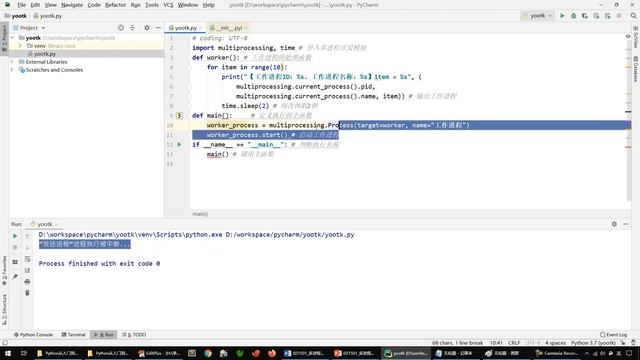Select the venv library root folder
The height and width of the screenshot is (360, 640).
pyautogui.click(x=51, y=46)
